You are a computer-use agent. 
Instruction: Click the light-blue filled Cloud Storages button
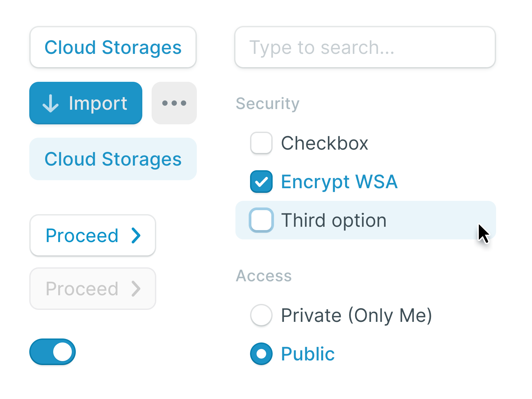[x=113, y=159]
